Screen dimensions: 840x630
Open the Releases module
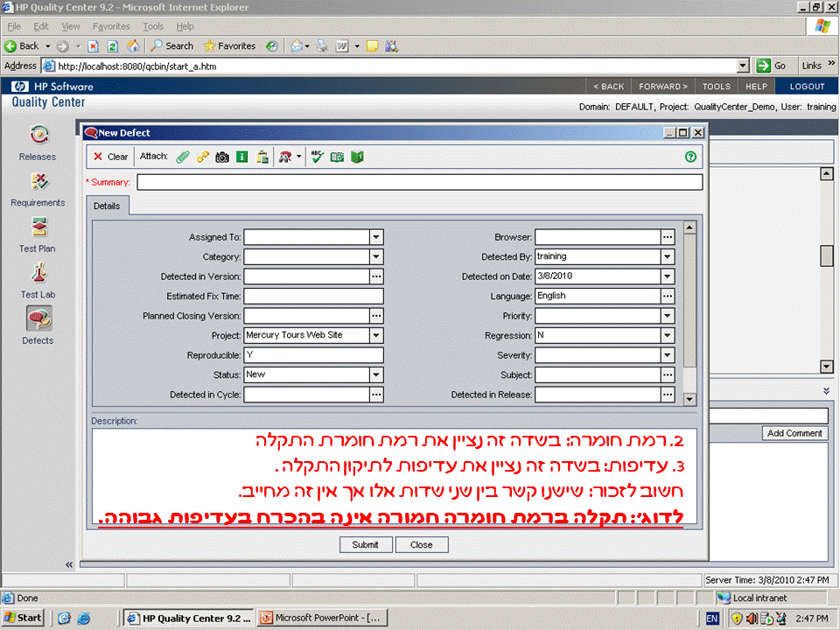(x=38, y=143)
